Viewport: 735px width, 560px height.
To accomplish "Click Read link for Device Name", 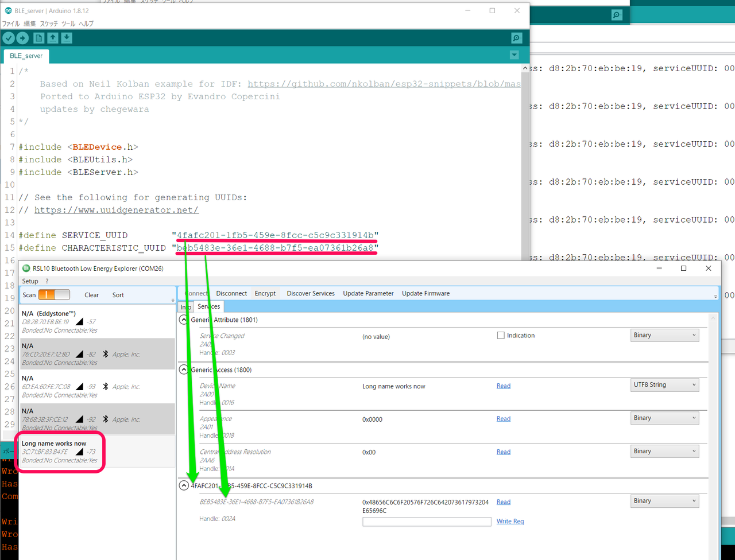I will click(503, 386).
